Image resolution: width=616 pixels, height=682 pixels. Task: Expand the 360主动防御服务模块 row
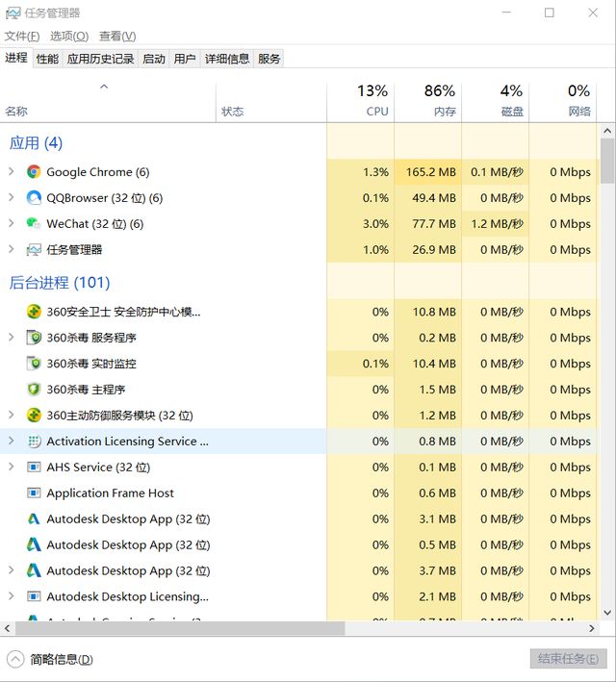[x=12, y=415]
